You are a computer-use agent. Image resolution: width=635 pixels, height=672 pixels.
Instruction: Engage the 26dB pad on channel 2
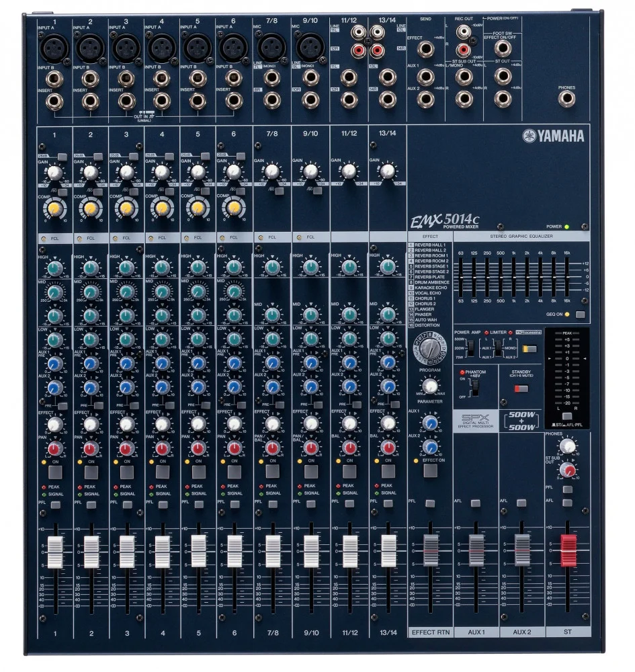pyautogui.click(x=98, y=157)
